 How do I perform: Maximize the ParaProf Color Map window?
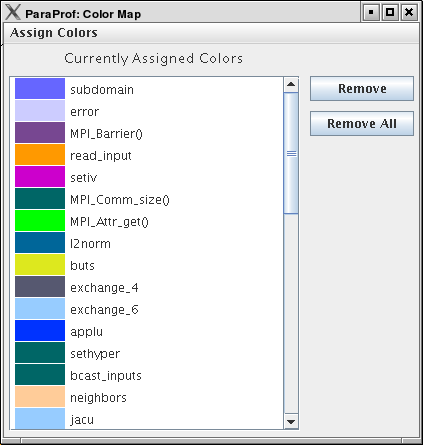(x=390, y=13)
